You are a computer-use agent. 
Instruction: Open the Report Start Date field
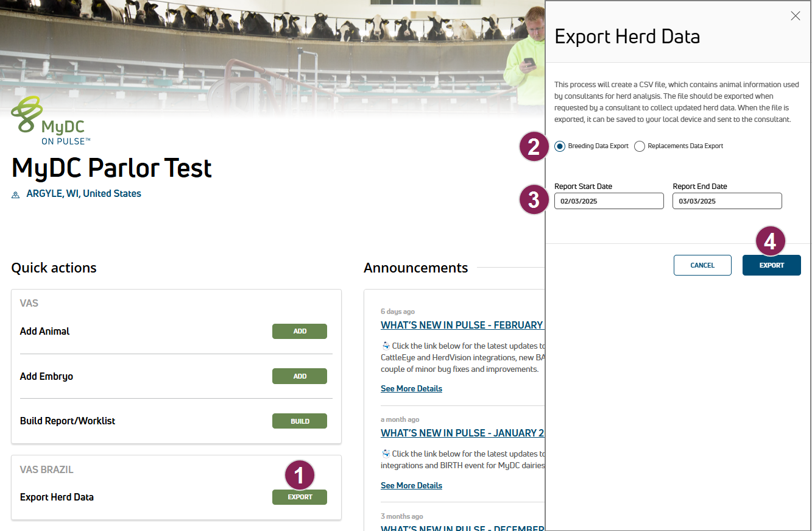coord(609,201)
